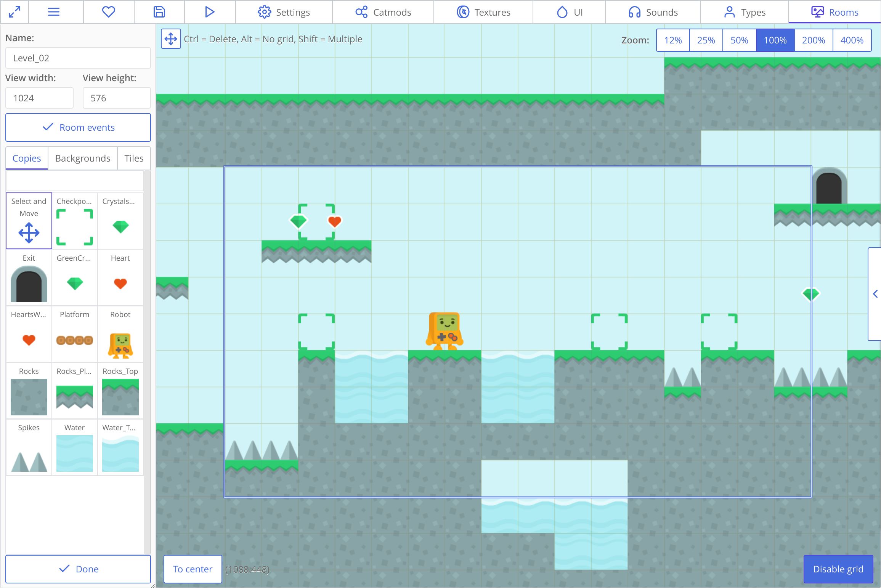Image resolution: width=881 pixels, height=588 pixels.
Task: Pick the Spikes copy from the palette
Action: click(x=29, y=448)
